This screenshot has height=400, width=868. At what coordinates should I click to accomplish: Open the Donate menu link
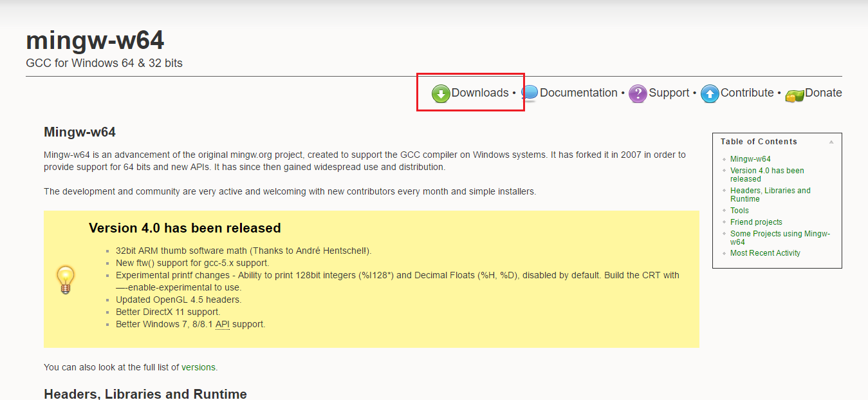pyautogui.click(x=824, y=93)
